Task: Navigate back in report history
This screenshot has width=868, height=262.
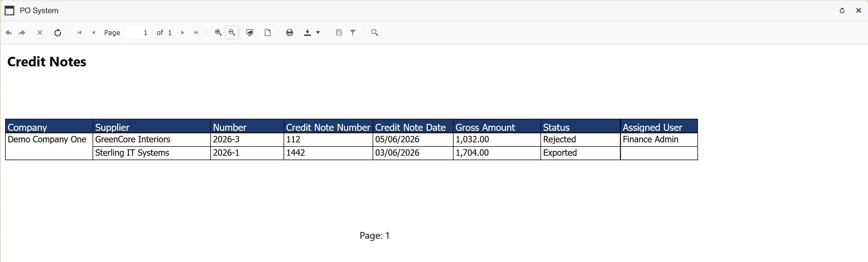Action: coord(9,33)
